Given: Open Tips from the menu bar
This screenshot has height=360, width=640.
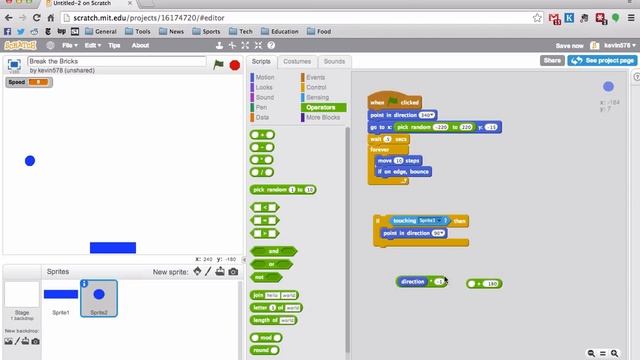Looking at the screenshot, I should [114, 45].
